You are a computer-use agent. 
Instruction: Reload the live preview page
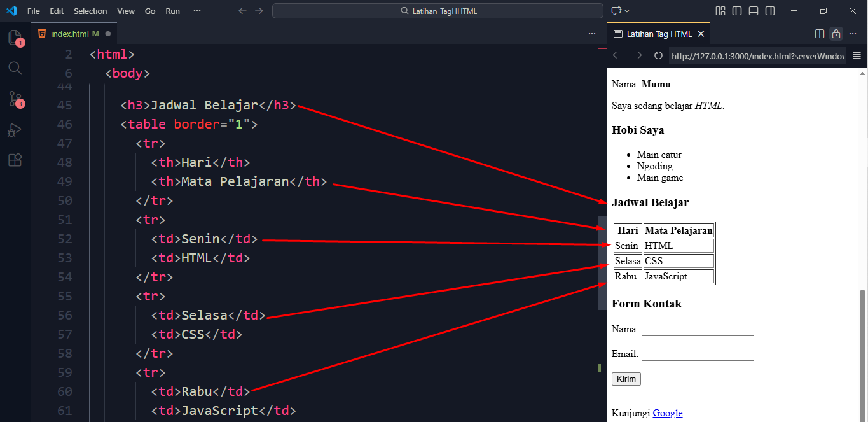(658, 56)
